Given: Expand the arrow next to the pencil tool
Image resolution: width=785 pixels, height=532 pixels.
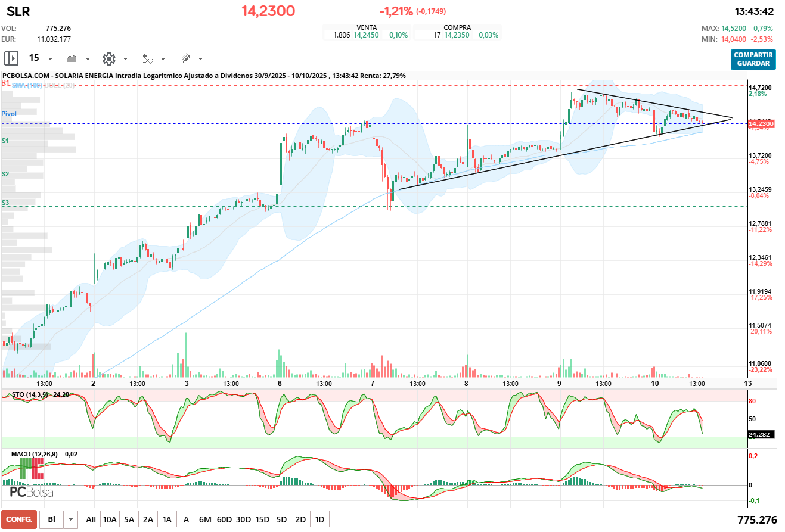Looking at the screenshot, I should point(200,59).
